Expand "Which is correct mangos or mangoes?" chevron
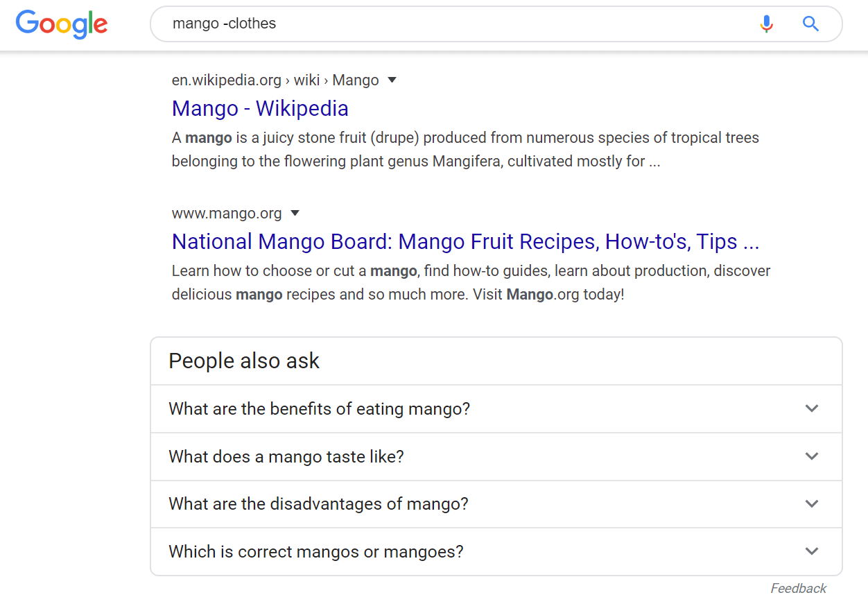The image size is (868, 613). click(x=811, y=551)
